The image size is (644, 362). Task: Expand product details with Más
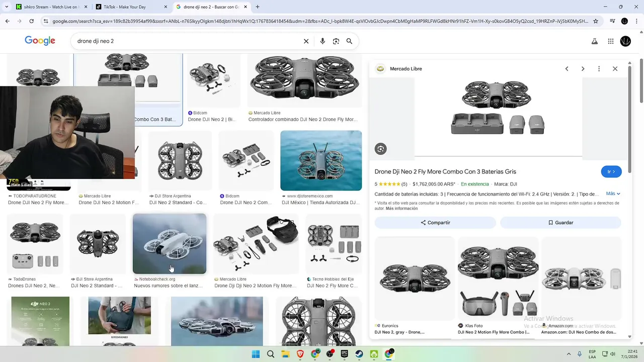[613, 194]
